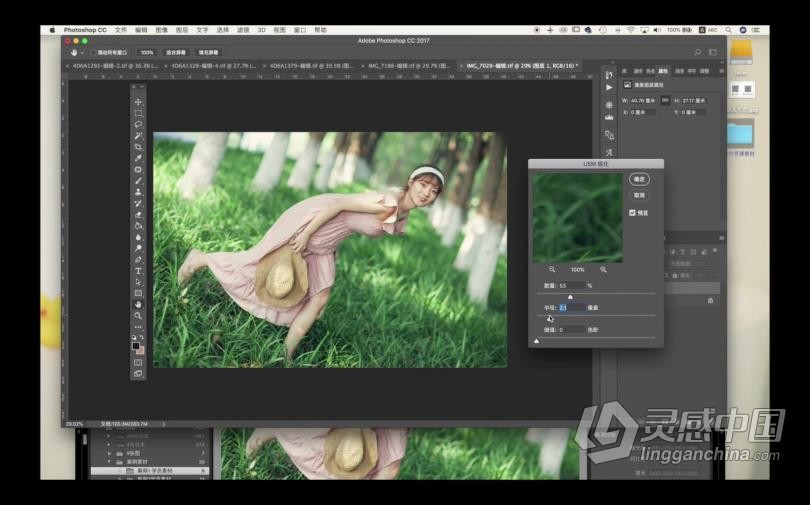Select the Eraser tool
Viewport: 810px width, 505px height.
(138, 215)
